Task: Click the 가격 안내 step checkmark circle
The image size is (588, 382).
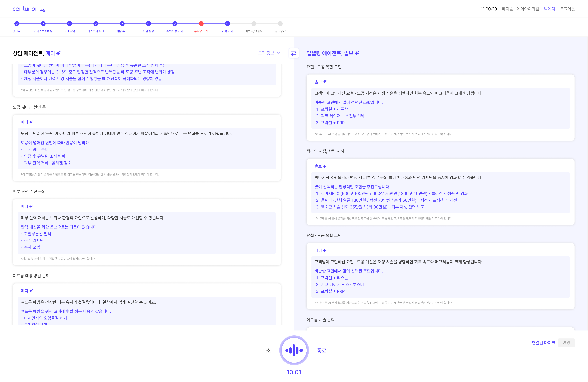Action: pos(227,24)
